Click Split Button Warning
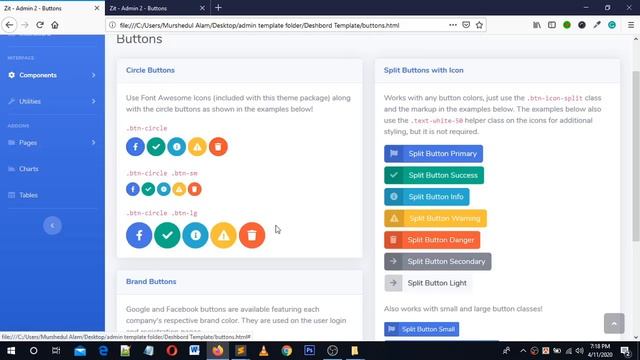The width and height of the screenshot is (640, 360). [435, 218]
